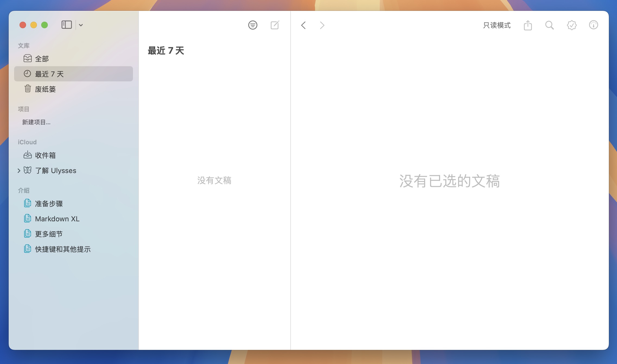Click the clock icon beside 最近 7 天
Screen dimensions: 617x364
coord(27,74)
